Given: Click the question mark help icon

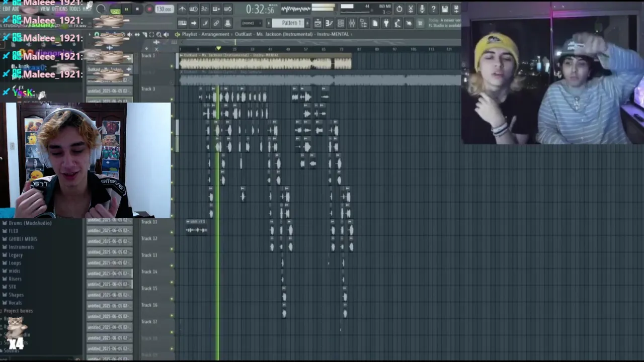Looking at the screenshot, I should (433, 9).
